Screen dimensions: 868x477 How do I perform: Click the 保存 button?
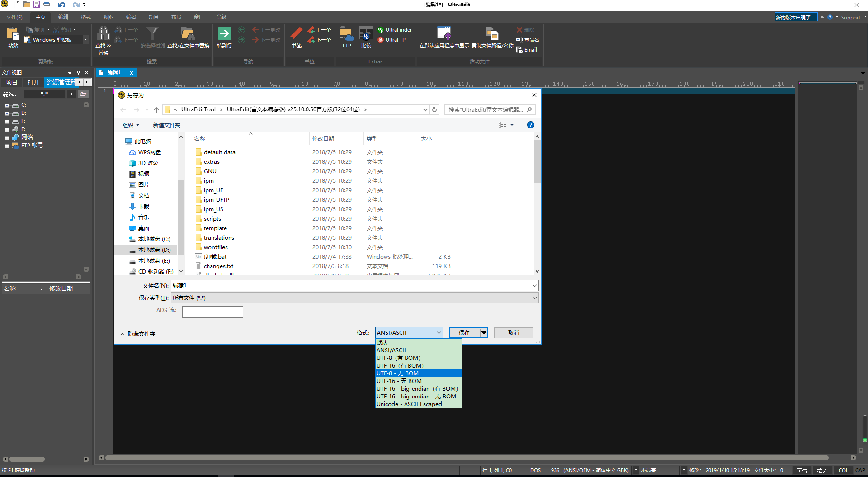click(464, 333)
